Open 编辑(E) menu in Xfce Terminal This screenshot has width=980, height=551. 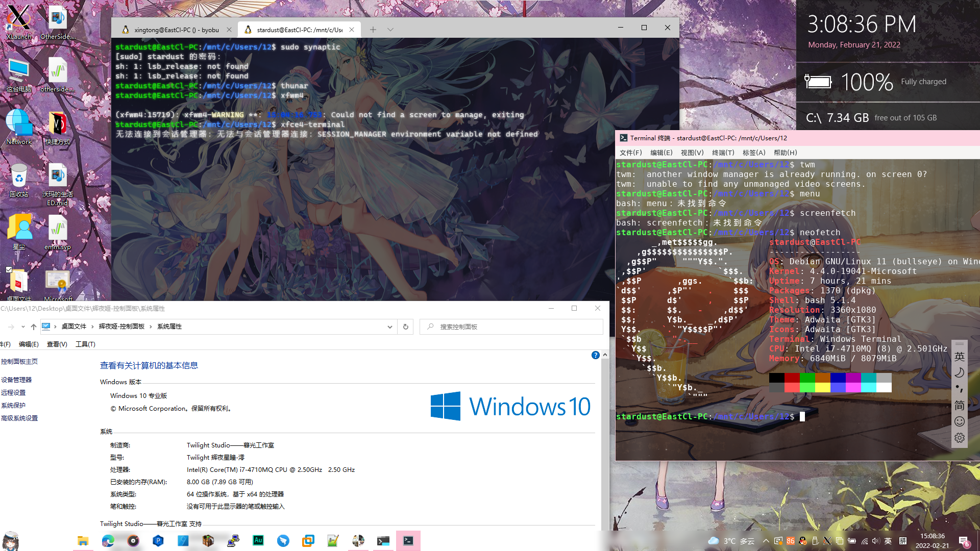point(661,153)
